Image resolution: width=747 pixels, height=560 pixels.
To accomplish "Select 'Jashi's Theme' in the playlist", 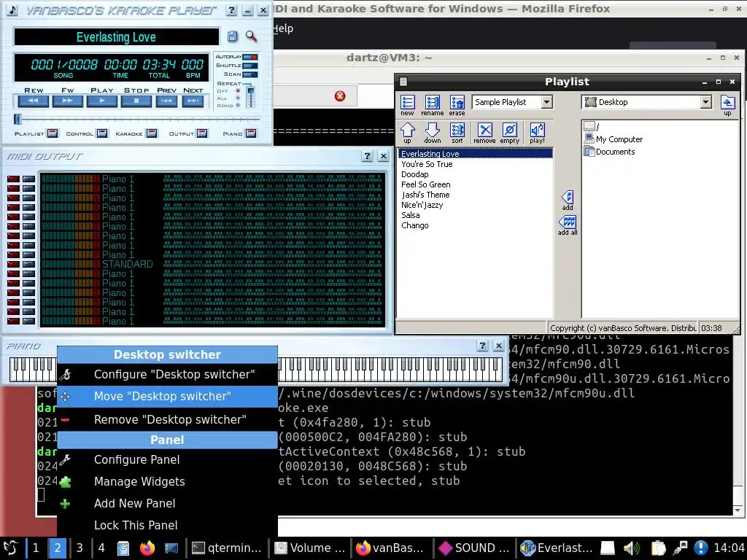I will 425,195.
